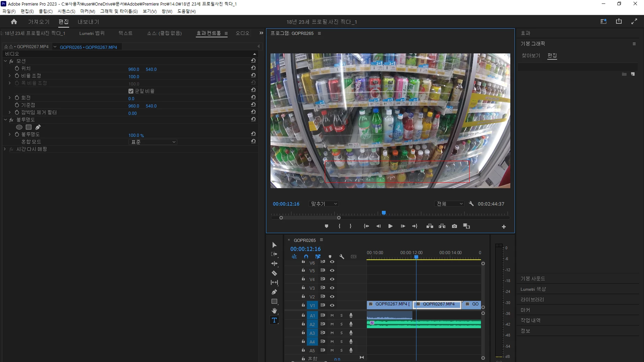Reset the Position parameter

click(x=253, y=68)
